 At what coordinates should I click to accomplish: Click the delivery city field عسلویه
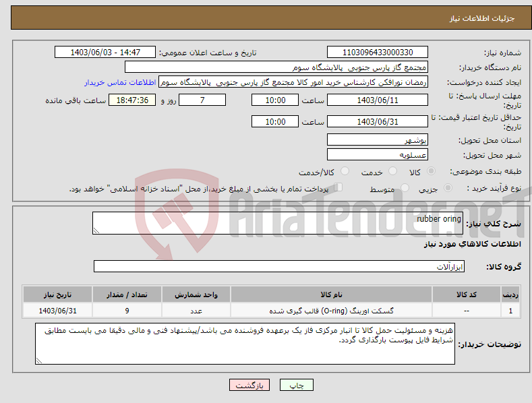coord(378,155)
